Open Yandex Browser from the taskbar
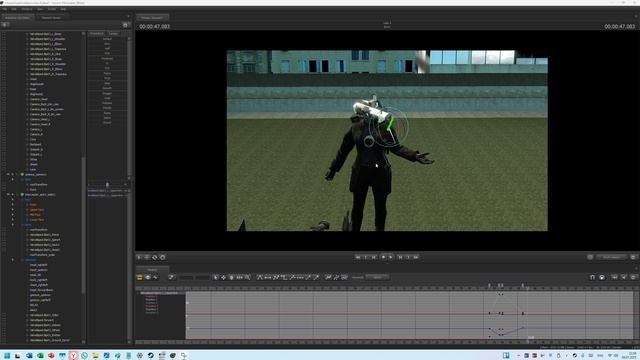This screenshot has width=640, height=360. [73, 356]
